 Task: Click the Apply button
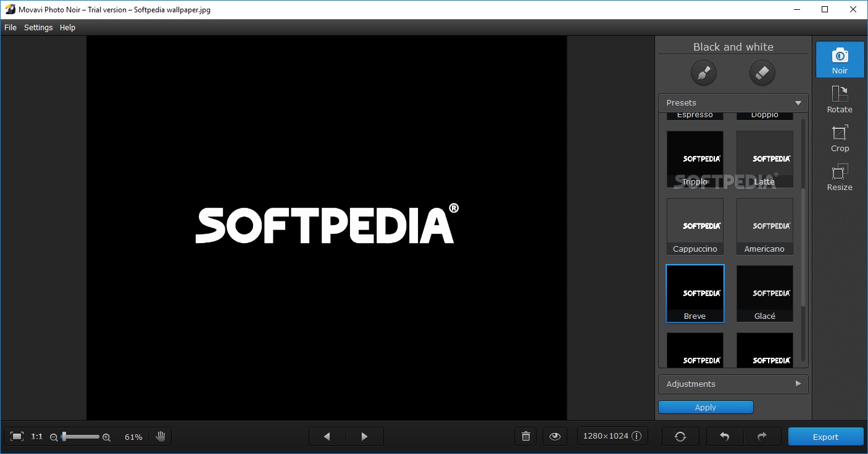point(706,407)
